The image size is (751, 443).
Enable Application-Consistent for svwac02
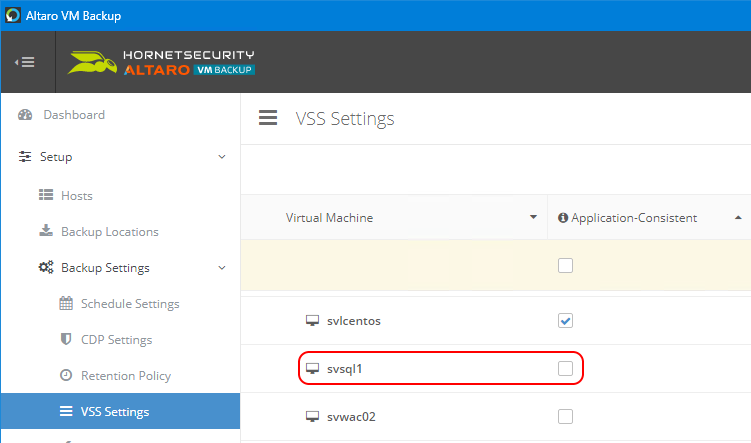(x=565, y=416)
